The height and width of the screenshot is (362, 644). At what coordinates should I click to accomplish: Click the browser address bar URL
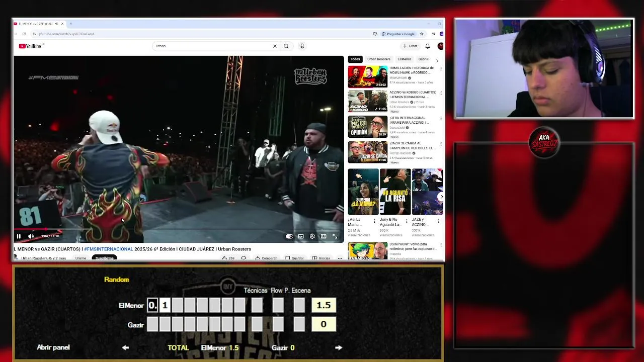(x=66, y=34)
